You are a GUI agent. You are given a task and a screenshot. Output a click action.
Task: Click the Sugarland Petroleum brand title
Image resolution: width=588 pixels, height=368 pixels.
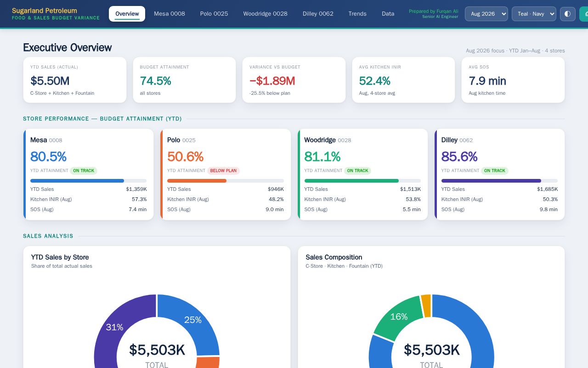point(45,11)
